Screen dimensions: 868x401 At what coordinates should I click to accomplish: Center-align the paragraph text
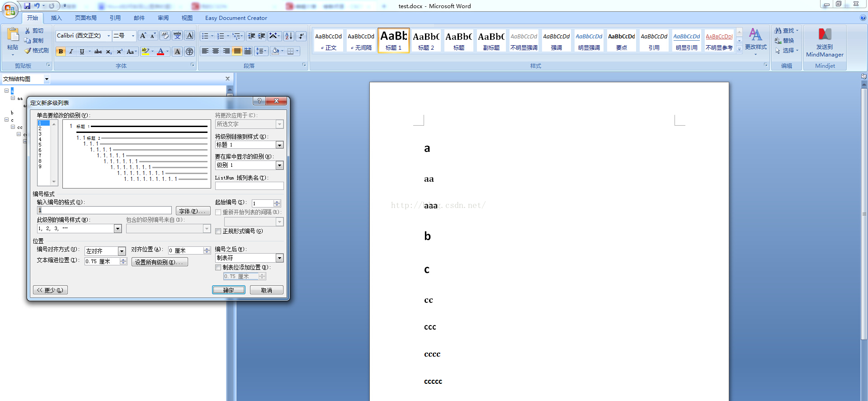click(216, 51)
